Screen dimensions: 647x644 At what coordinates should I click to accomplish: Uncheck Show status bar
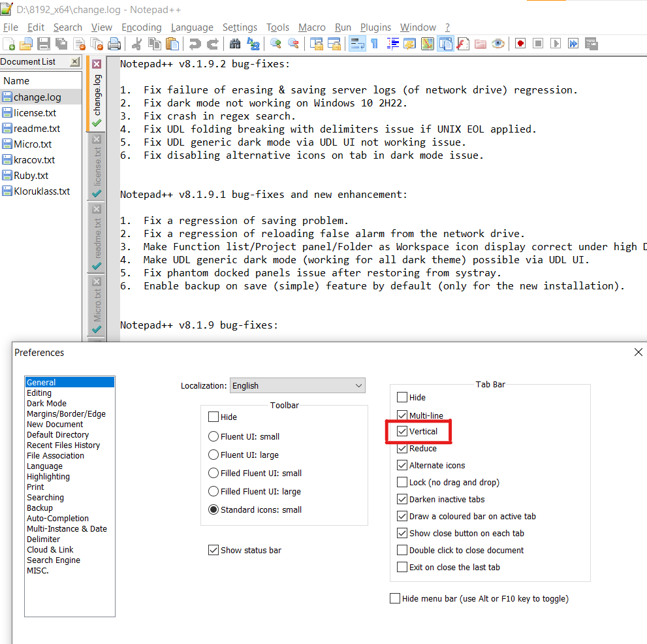click(213, 550)
